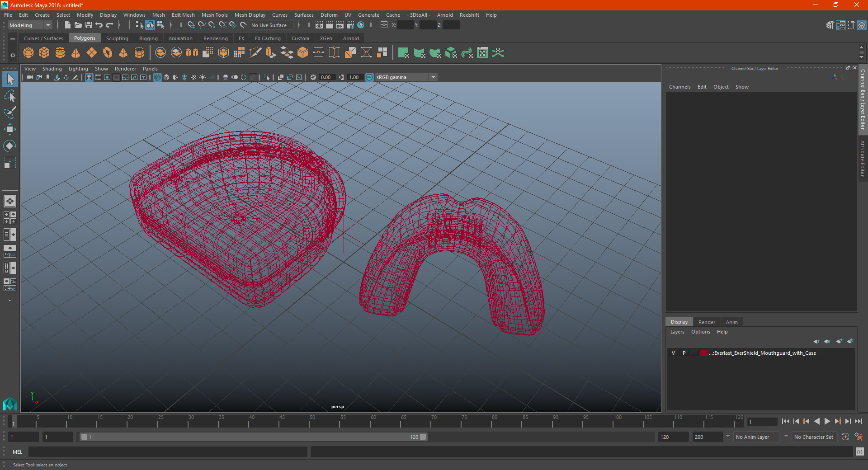
Task: Toggle smooth shade all in viewport
Action: pyautogui.click(x=166, y=77)
